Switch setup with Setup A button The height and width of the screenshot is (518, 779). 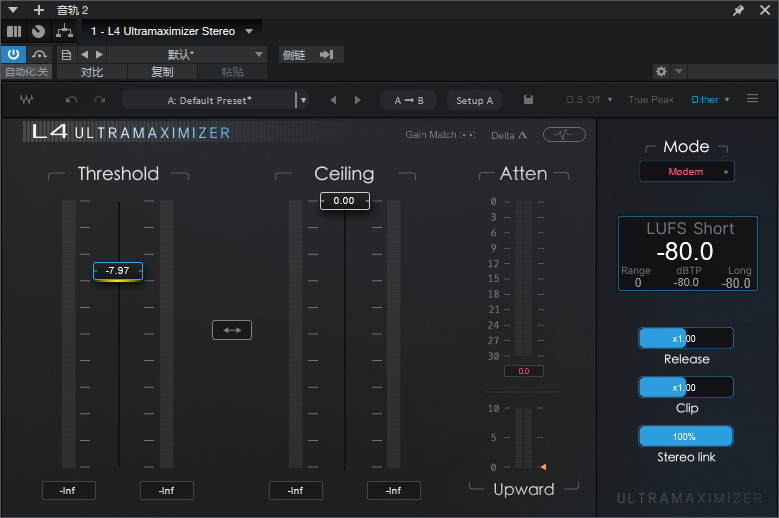pyautogui.click(x=474, y=100)
